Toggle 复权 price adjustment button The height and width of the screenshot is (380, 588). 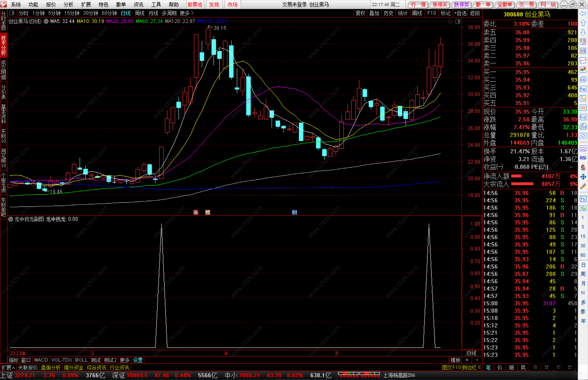[x=360, y=13]
